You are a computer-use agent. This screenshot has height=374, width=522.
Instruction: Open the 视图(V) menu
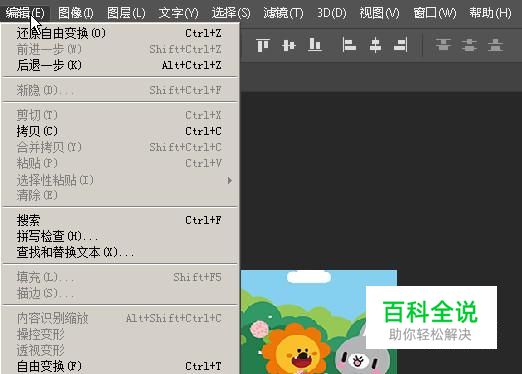pos(379,13)
